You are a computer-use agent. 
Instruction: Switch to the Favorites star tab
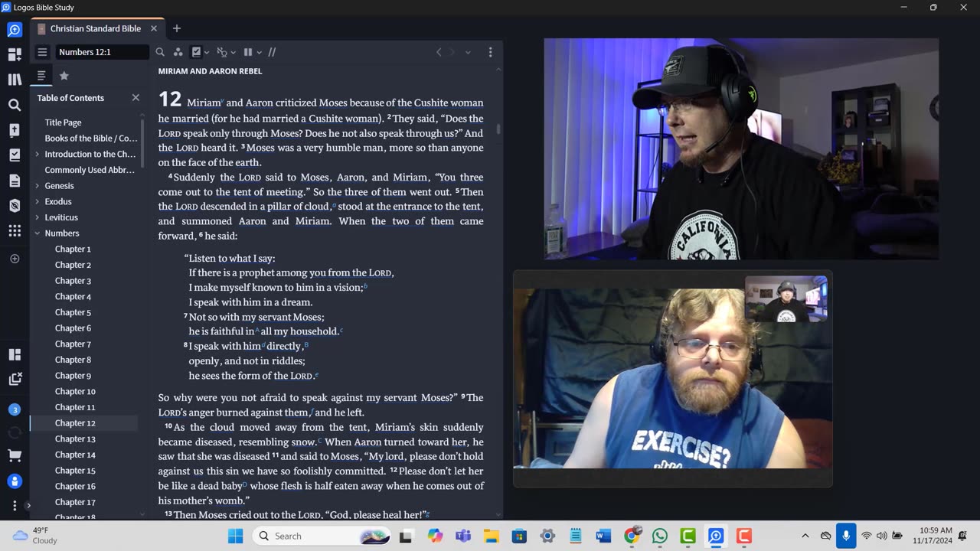click(x=64, y=76)
